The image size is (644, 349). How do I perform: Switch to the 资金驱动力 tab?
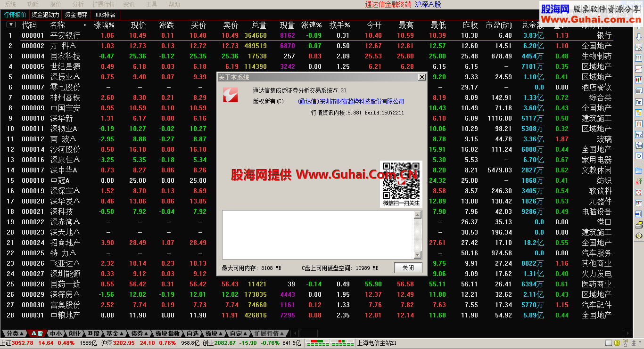(45, 15)
